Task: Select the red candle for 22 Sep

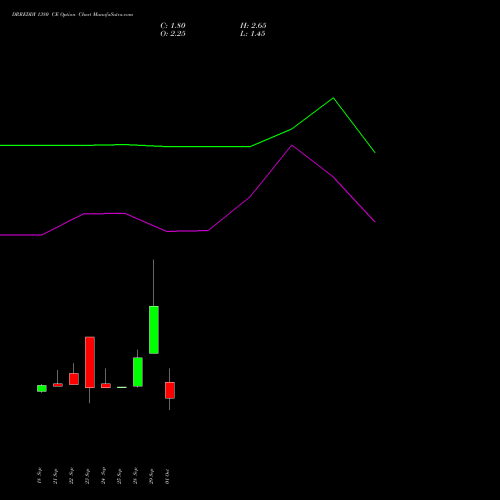Action: point(74,379)
